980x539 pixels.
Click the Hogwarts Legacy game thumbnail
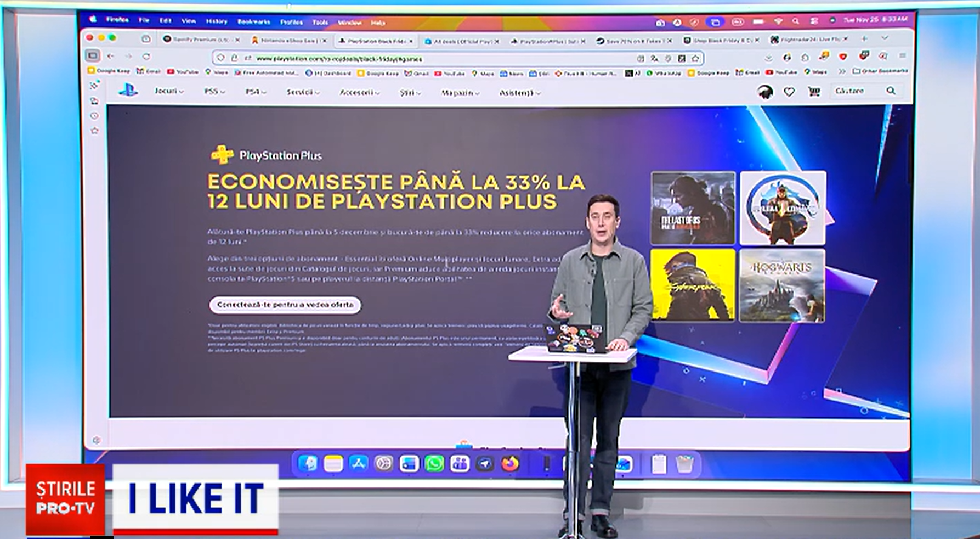coord(781,285)
